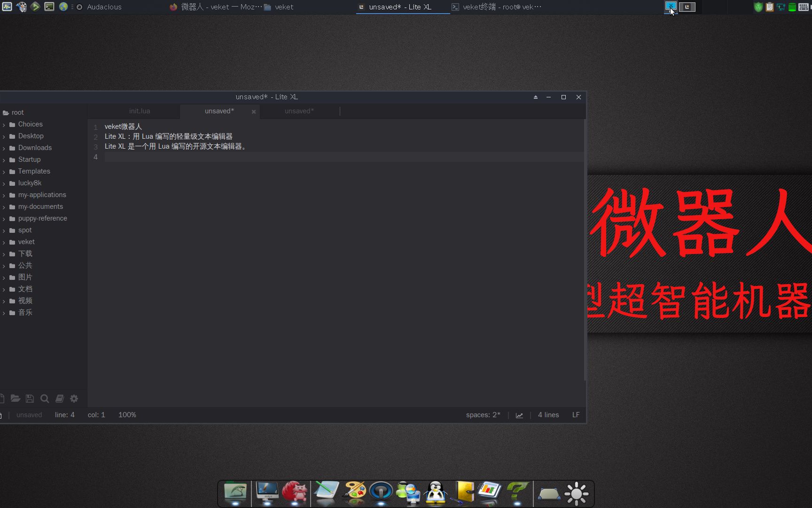Close the active unsaved* tab
Image resolution: width=812 pixels, height=508 pixels.
pyautogui.click(x=254, y=112)
